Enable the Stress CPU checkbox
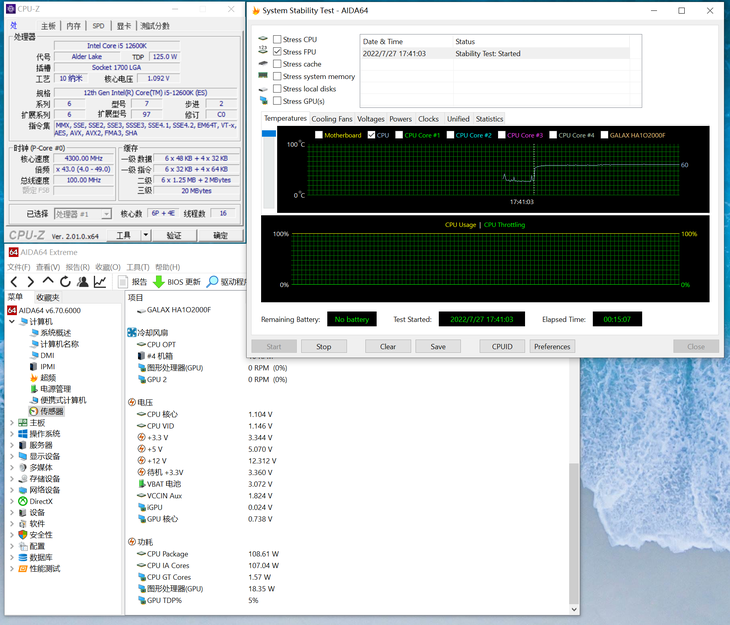730x625 pixels. click(277, 40)
